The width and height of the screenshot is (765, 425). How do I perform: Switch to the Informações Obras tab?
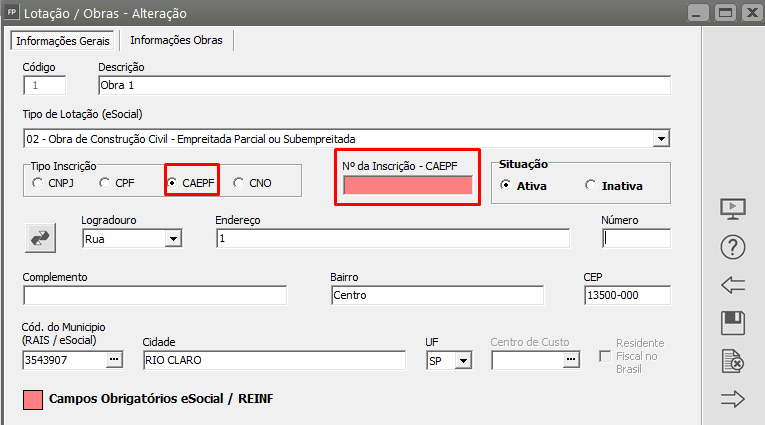(177, 40)
